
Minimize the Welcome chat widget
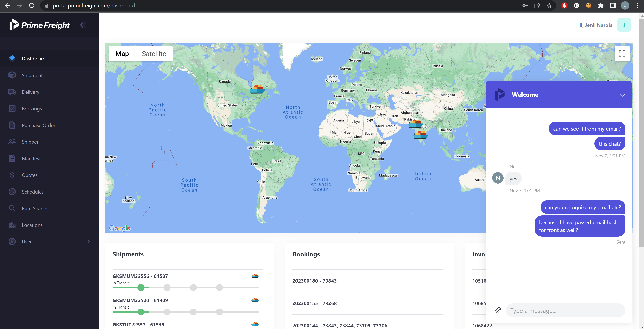click(622, 95)
